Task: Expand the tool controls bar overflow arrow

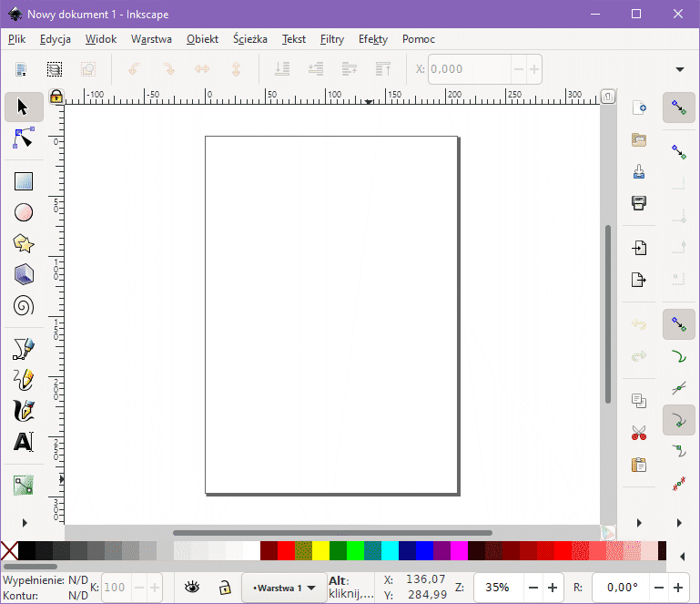Action: (x=679, y=69)
